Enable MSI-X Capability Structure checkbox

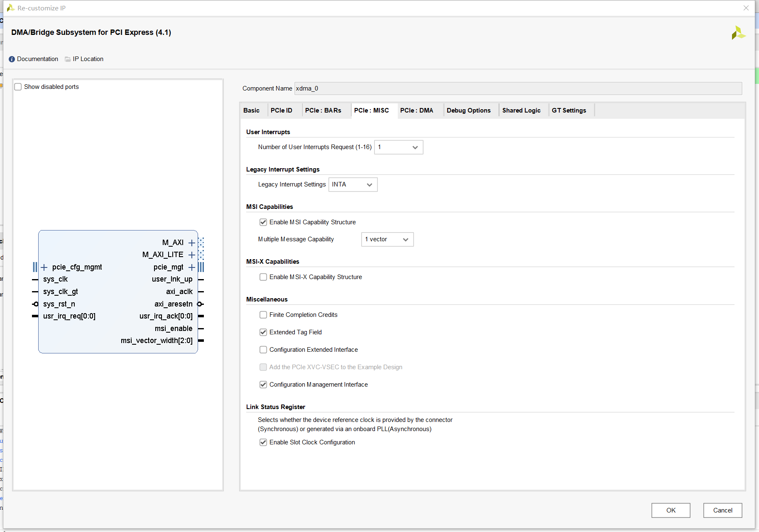(x=263, y=277)
